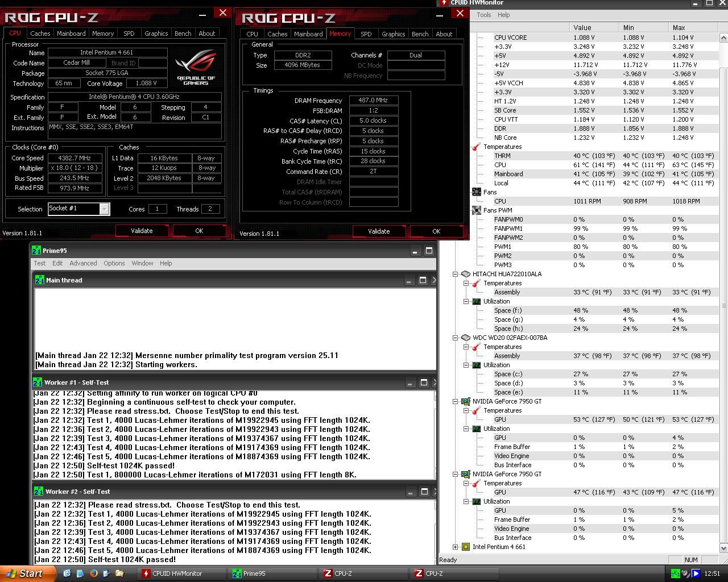The width and height of the screenshot is (728, 582).
Task: Click the HWMonitor scrollbar up arrow
Action: coord(724,38)
